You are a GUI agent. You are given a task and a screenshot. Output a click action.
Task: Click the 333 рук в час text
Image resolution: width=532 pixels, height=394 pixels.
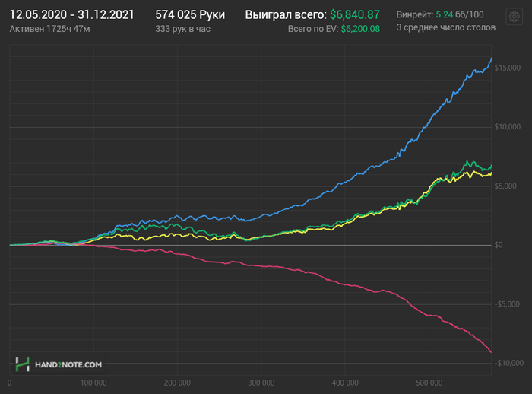tap(183, 29)
